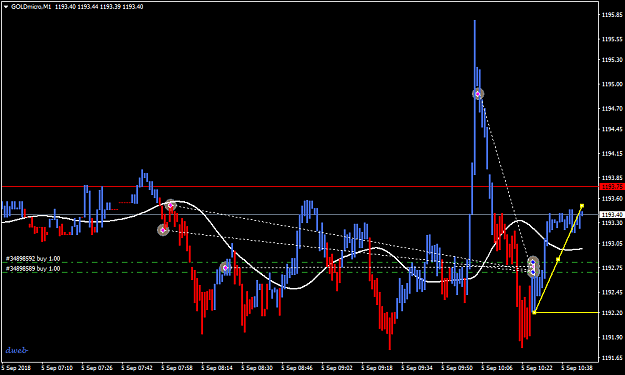Click the 1192.75 price axis label
This screenshot has height=375, width=625.
(x=612, y=268)
